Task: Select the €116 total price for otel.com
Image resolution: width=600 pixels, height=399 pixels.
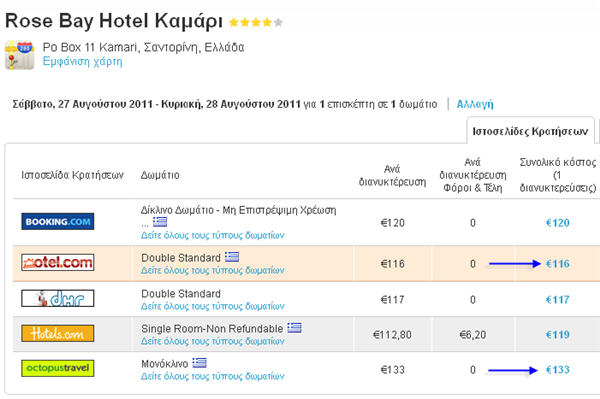Action: (558, 264)
